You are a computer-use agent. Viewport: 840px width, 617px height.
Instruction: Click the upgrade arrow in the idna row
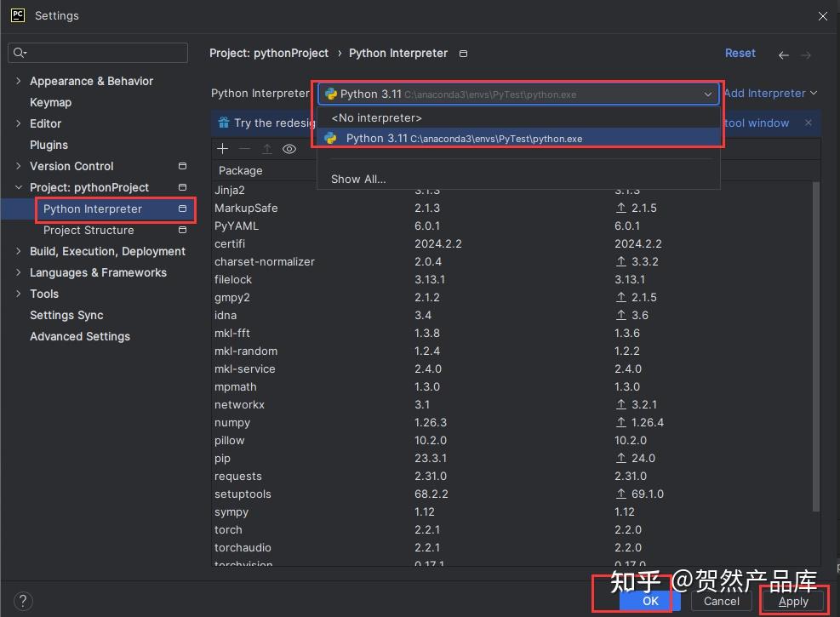click(x=621, y=315)
